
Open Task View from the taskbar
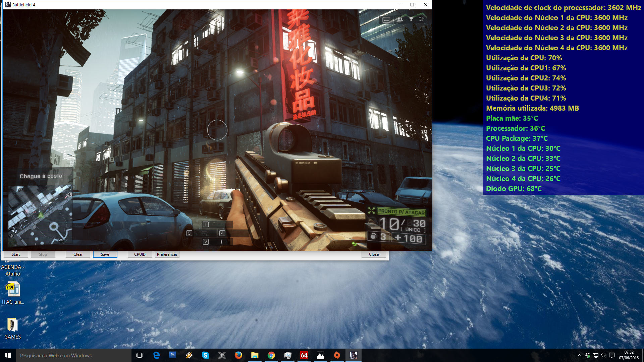pyautogui.click(x=140, y=355)
